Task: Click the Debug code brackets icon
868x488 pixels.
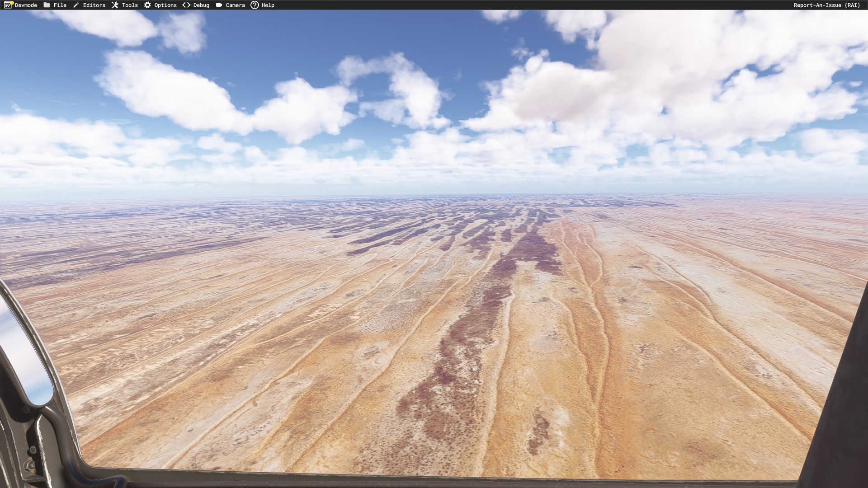Action: [x=186, y=5]
